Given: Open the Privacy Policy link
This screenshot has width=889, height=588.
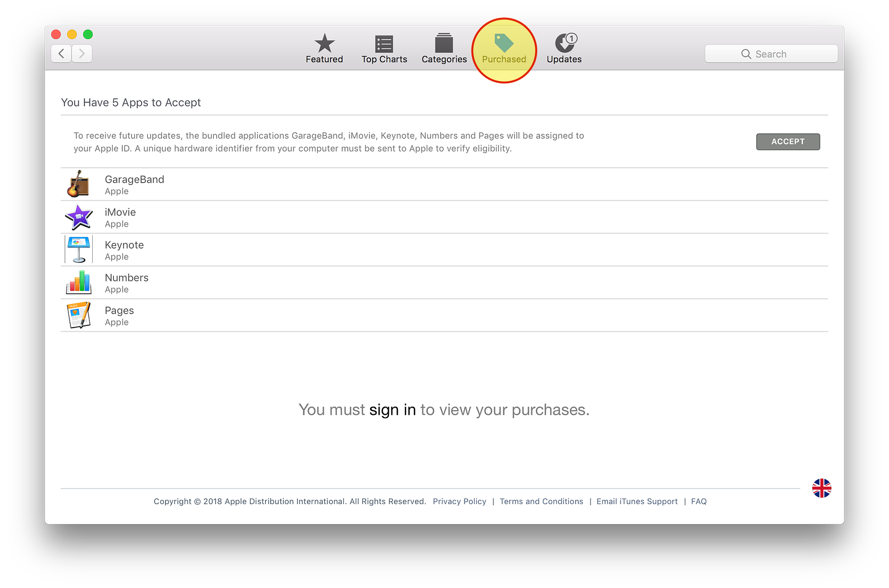Looking at the screenshot, I should pyautogui.click(x=460, y=501).
